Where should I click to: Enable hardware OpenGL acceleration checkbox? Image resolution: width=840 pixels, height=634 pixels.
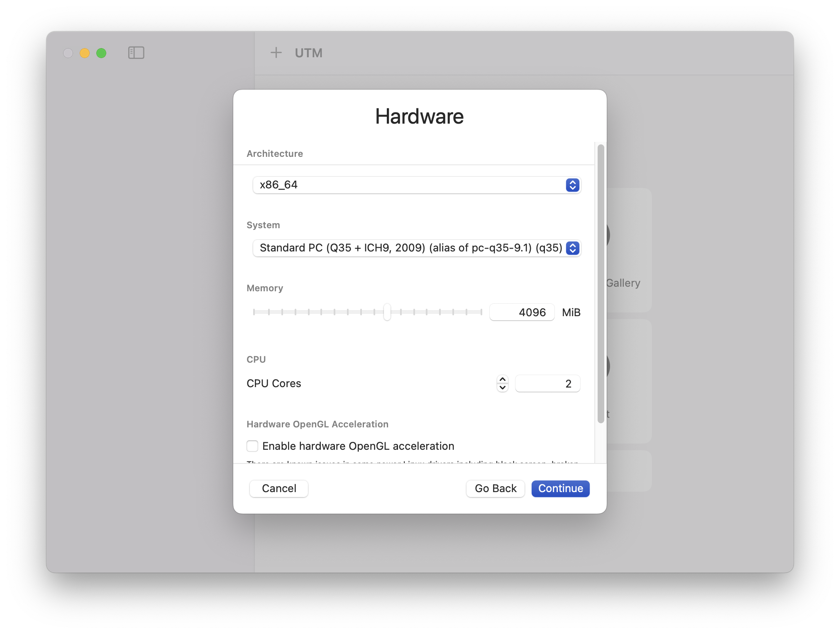[x=252, y=446]
